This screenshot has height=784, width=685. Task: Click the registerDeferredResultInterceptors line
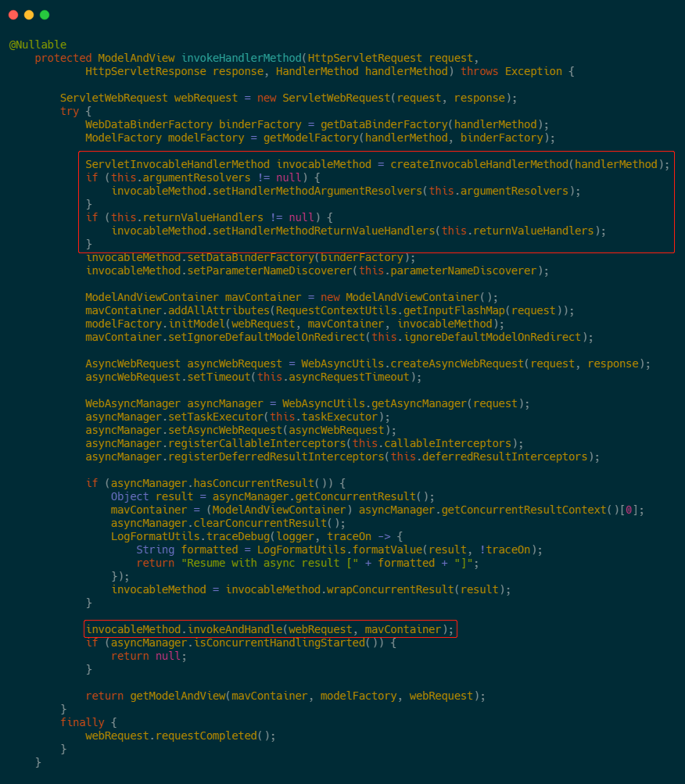click(342, 456)
